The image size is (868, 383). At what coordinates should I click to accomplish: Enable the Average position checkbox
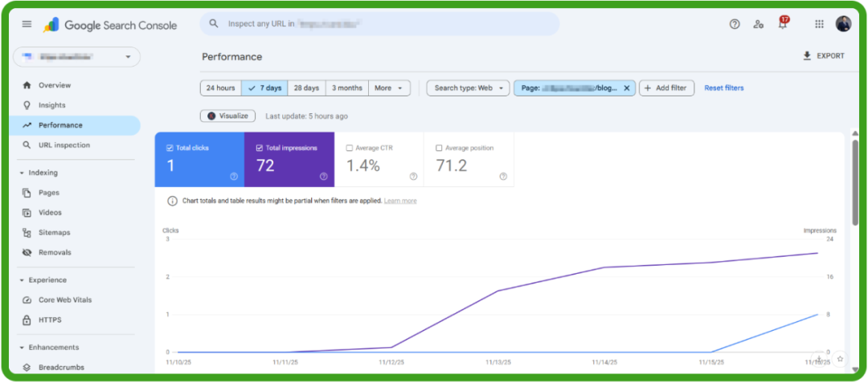(439, 149)
